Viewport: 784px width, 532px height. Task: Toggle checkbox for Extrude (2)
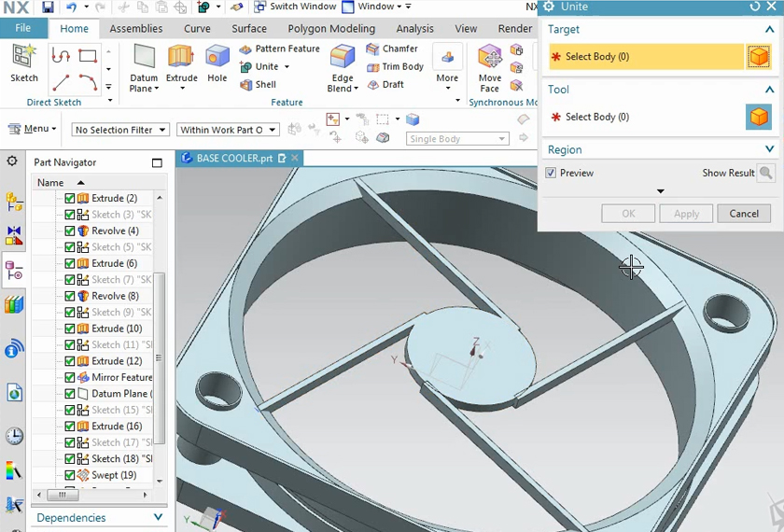click(70, 198)
